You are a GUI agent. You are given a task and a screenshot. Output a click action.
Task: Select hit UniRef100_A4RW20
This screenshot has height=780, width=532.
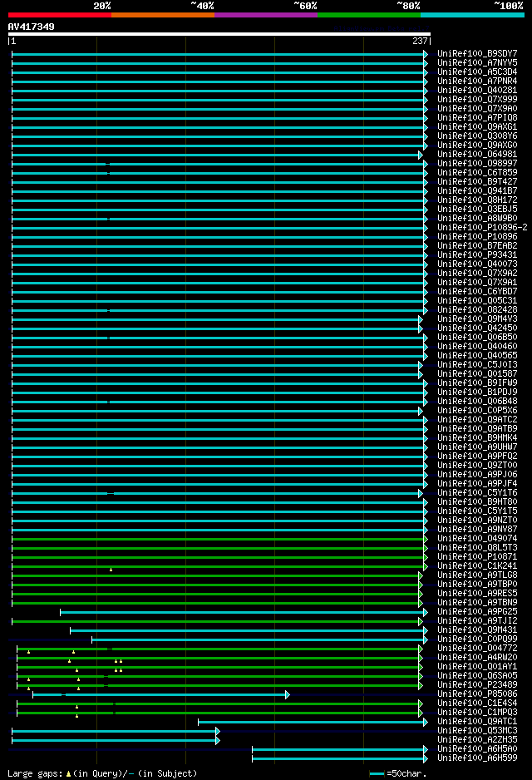[477, 658]
